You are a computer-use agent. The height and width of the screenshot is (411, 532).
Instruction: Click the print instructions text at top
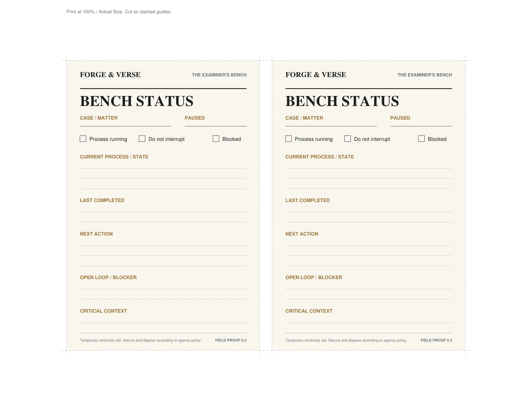[119, 12]
